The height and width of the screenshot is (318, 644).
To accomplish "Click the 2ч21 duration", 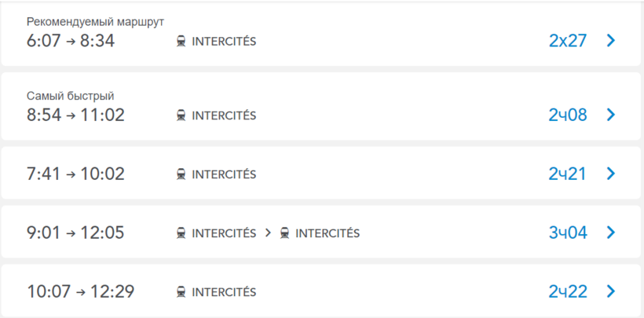I will click(x=568, y=174).
